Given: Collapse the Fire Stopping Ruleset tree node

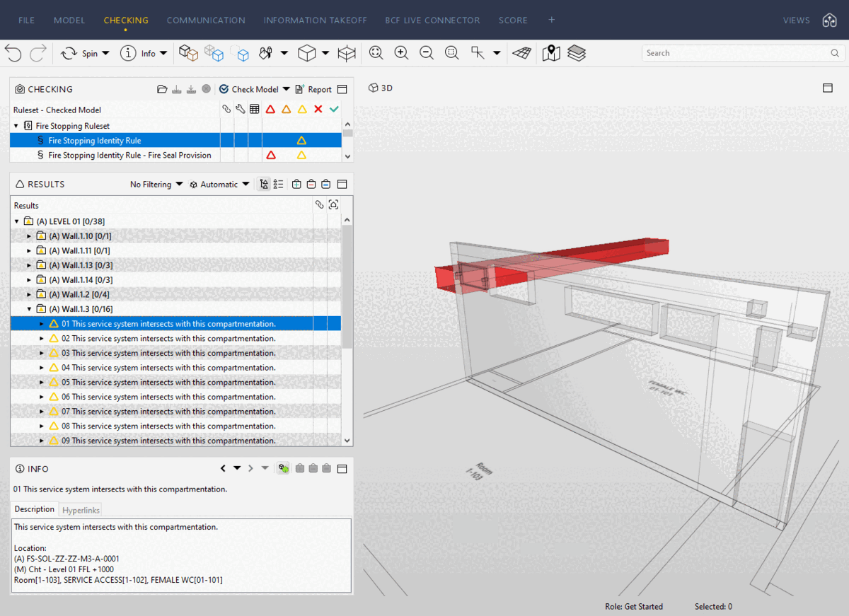Looking at the screenshot, I should pyautogui.click(x=16, y=126).
